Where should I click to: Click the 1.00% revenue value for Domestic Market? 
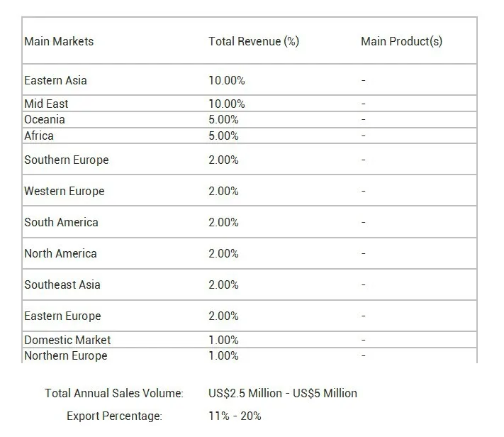pyautogui.click(x=223, y=340)
